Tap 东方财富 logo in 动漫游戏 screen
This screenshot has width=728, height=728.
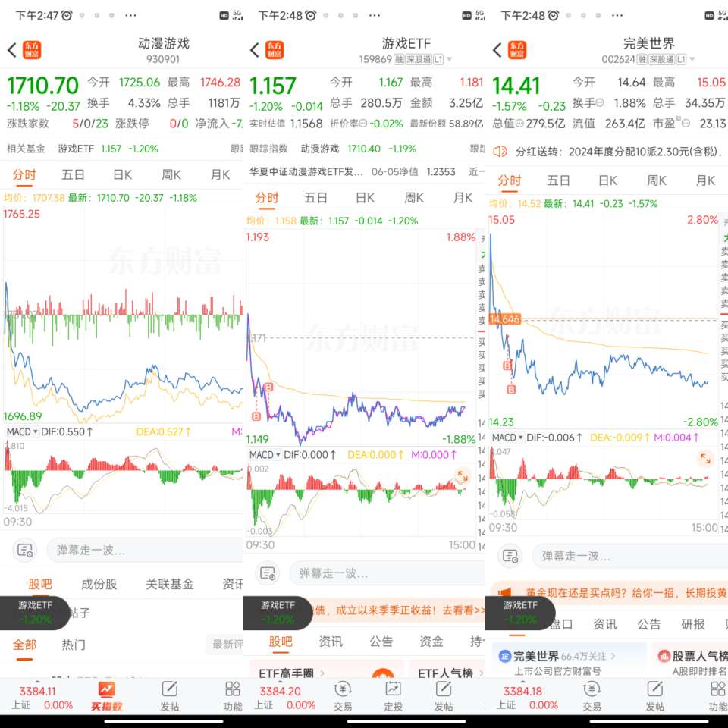click(32, 50)
